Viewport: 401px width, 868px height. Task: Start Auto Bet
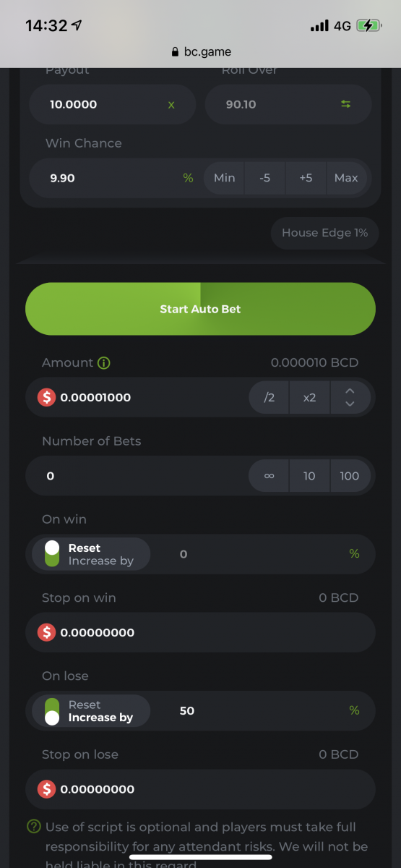pos(200,309)
